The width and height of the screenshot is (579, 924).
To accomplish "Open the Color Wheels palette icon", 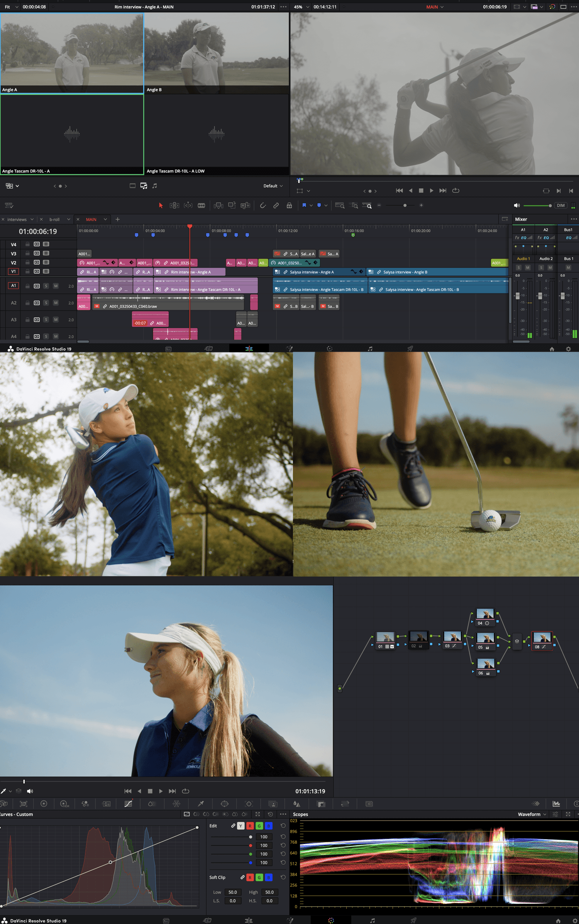I will [x=44, y=804].
